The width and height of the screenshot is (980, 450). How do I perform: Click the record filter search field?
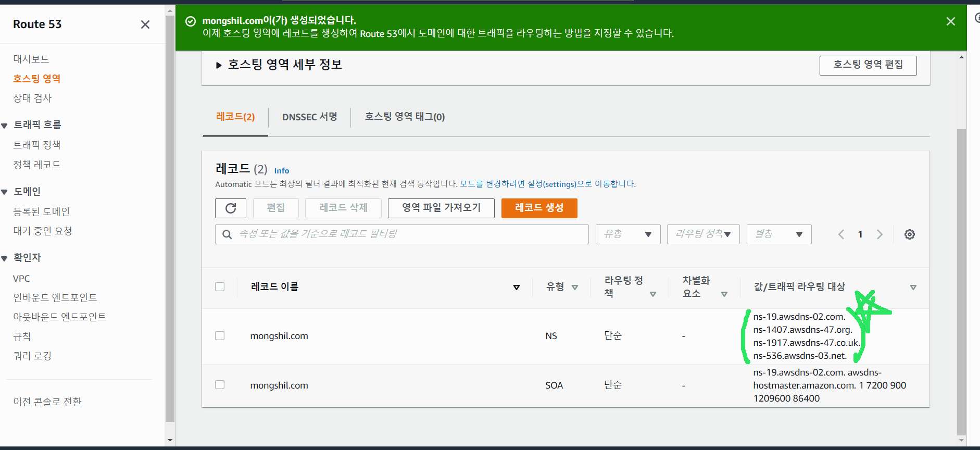click(x=402, y=234)
